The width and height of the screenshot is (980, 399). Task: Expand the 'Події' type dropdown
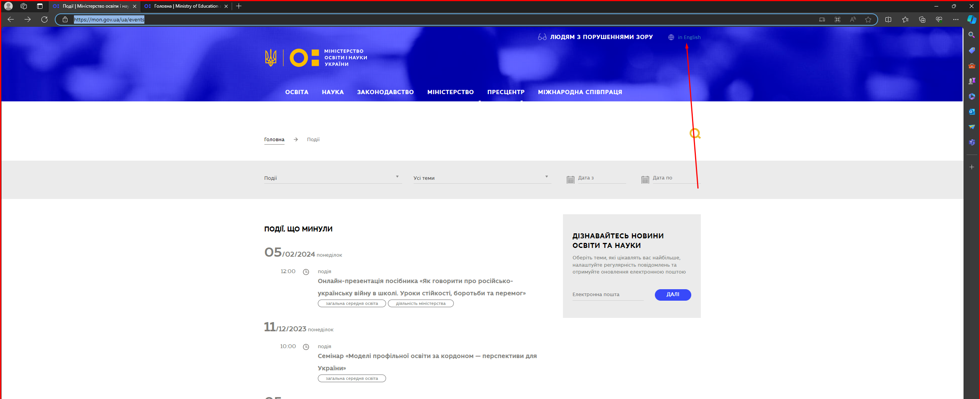tap(332, 178)
